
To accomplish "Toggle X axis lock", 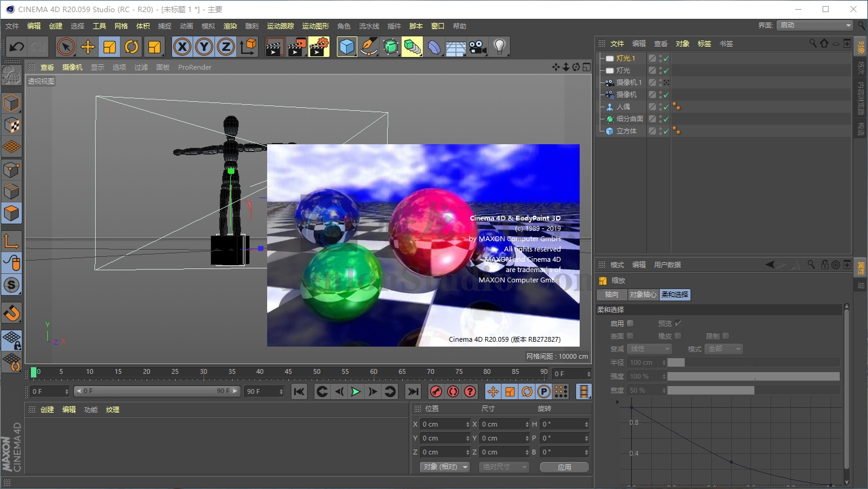I will tap(182, 47).
